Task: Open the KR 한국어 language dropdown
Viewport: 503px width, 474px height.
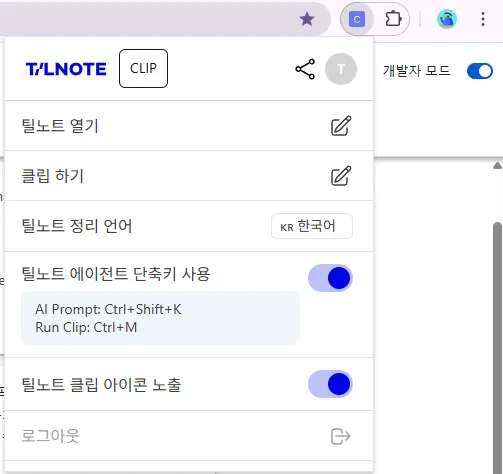Action: point(312,226)
